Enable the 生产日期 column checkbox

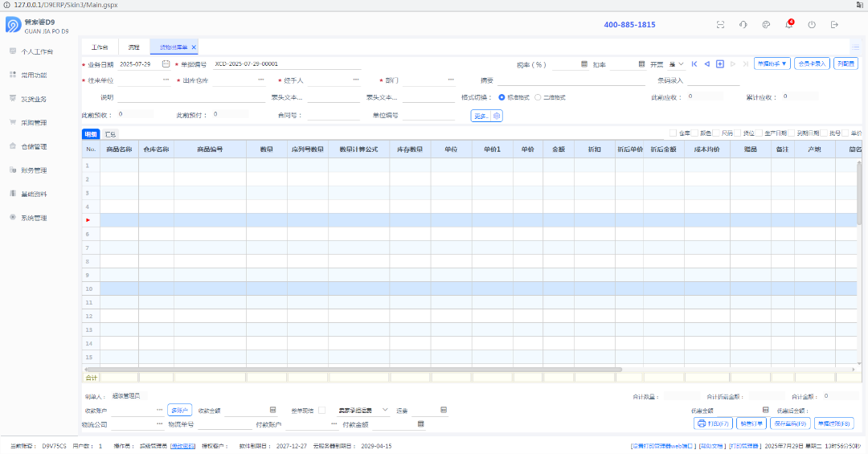[x=759, y=133]
